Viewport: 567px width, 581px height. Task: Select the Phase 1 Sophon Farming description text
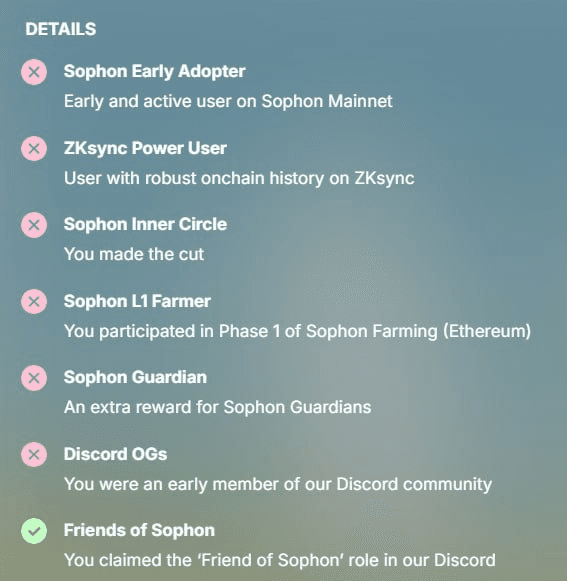[298, 331]
